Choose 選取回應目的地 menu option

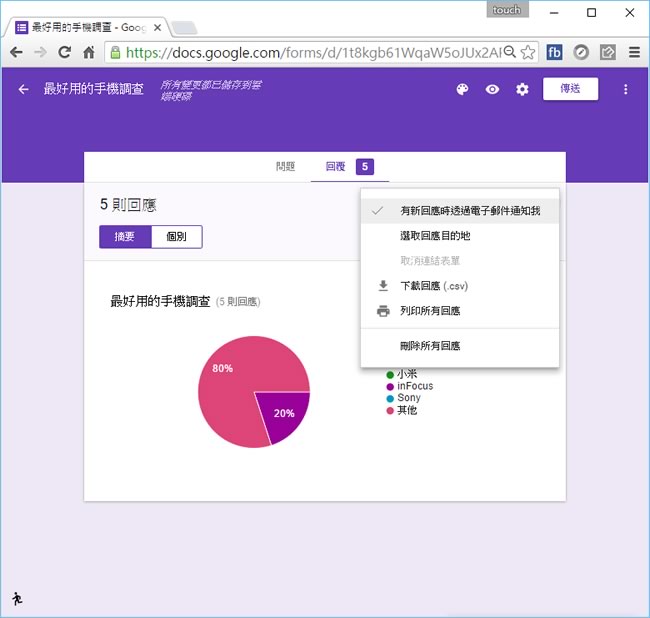[x=435, y=236]
